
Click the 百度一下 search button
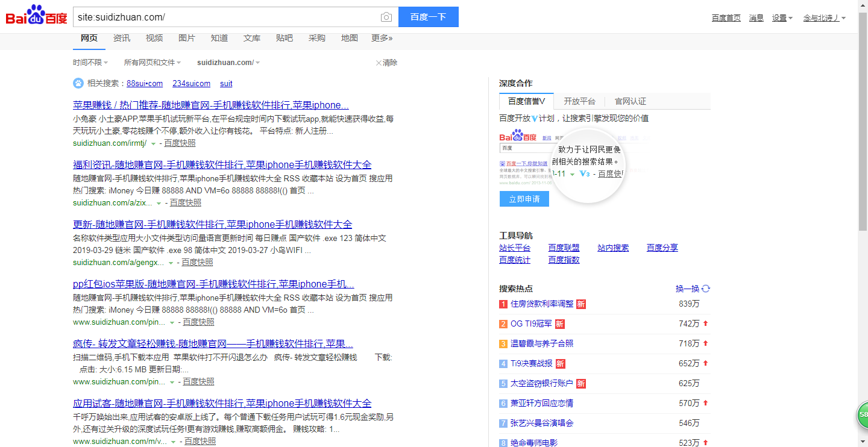click(429, 17)
